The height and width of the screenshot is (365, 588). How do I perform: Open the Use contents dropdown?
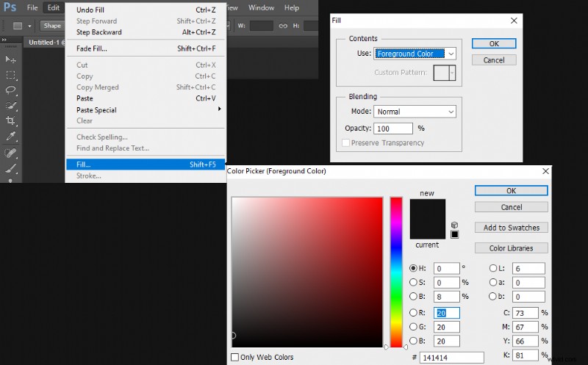coord(415,54)
